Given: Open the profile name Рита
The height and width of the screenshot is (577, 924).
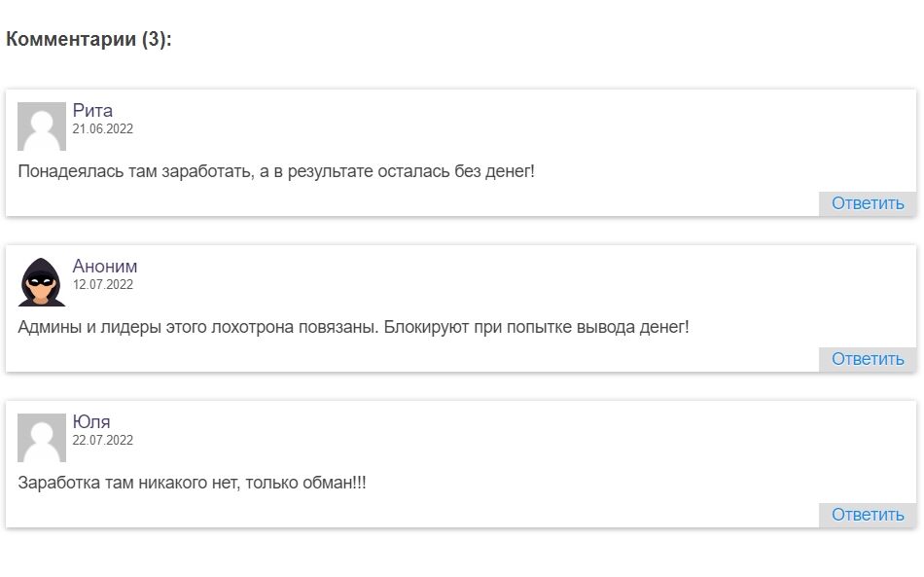Looking at the screenshot, I should point(92,111).
